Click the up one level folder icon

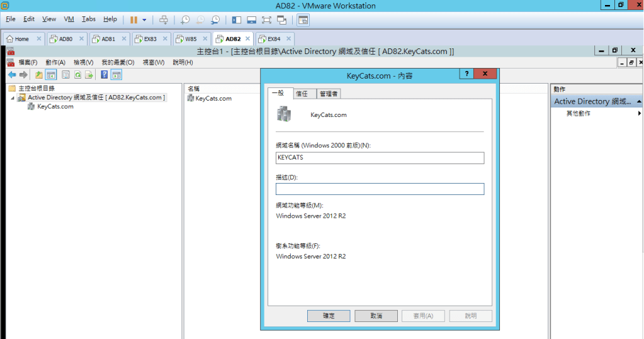[x=39, y=75]
